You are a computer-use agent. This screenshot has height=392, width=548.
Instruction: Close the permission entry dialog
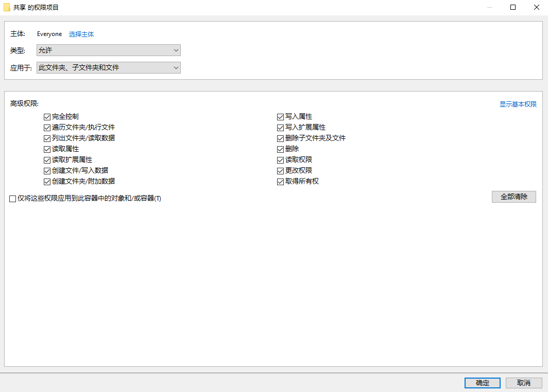tap(537, 7)
